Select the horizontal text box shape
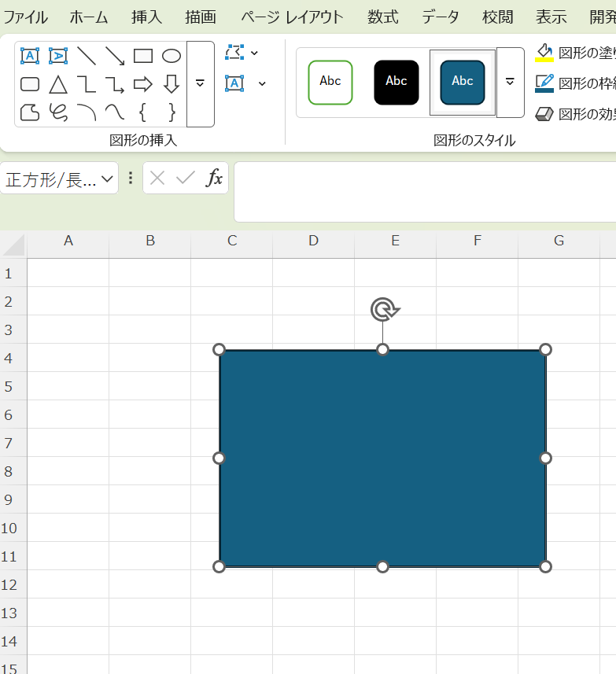Image resolution: width=616 pixels, height=674 pixels. tap(30, 56)
